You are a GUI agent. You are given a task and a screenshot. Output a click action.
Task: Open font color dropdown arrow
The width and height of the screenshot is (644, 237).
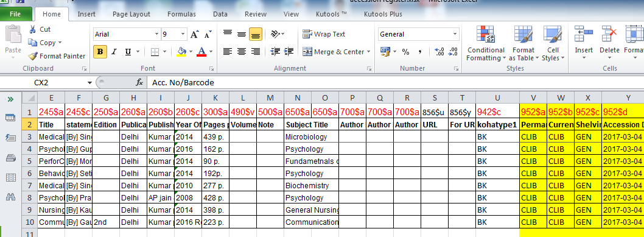point(211,52)
